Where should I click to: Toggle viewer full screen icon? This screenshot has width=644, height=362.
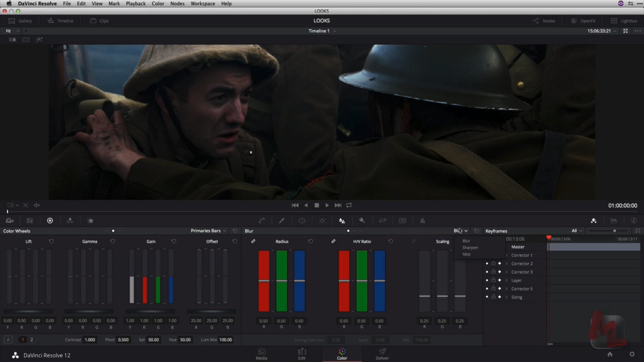(626, 31)
